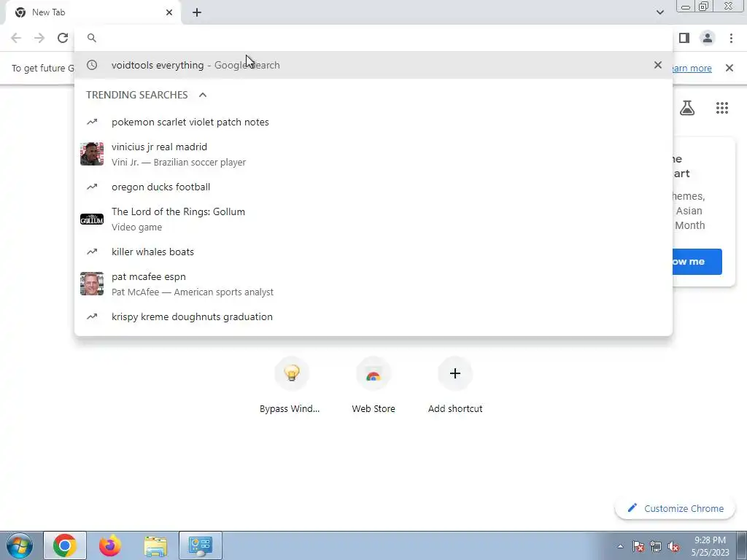This screenshot has height=560, width=747.
Task: Open Windows Explorer from taskbar
Action: tap(155, 545)
